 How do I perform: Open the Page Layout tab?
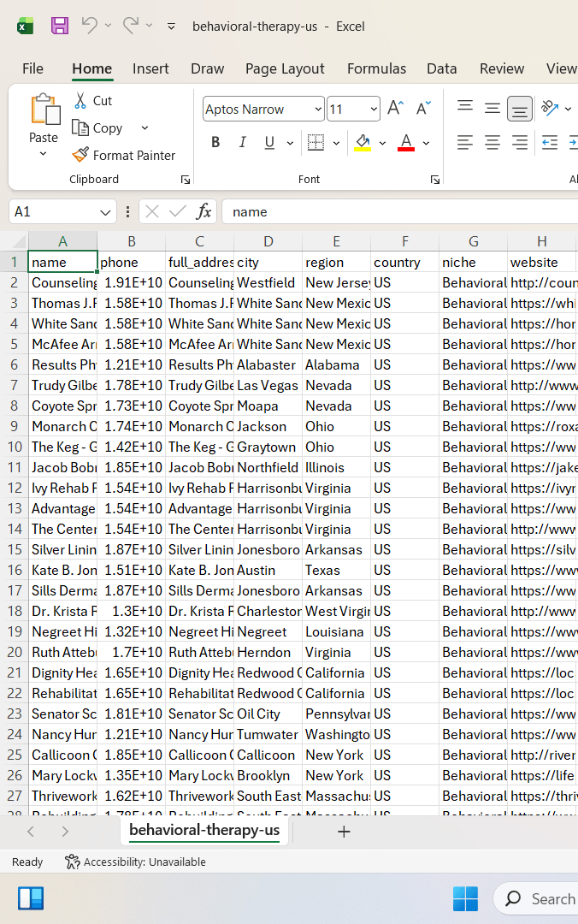click(285, 69)
